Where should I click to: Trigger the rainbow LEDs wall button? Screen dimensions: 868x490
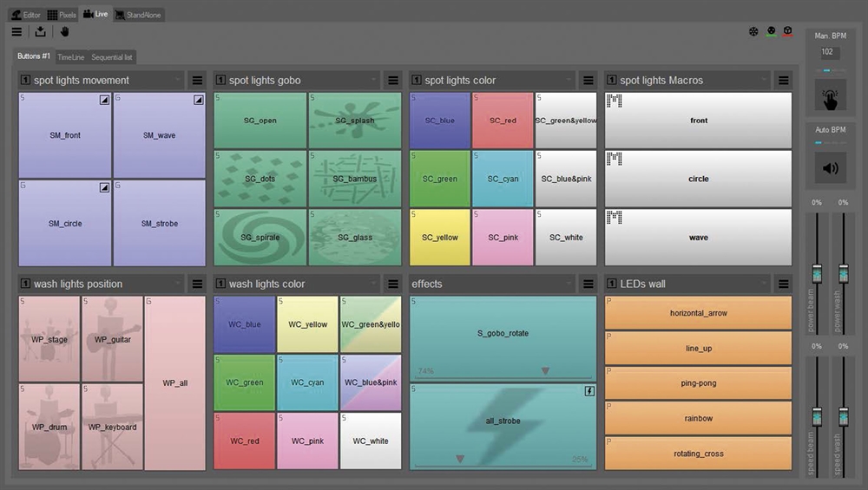pos(698,418)
